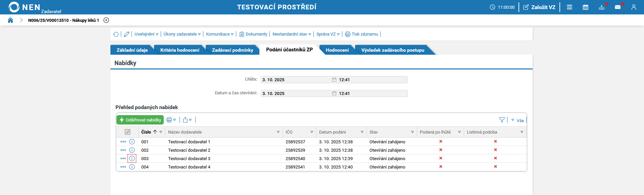
Task: Open Dokumenty from the toolbar
Action: coord(253,34)
